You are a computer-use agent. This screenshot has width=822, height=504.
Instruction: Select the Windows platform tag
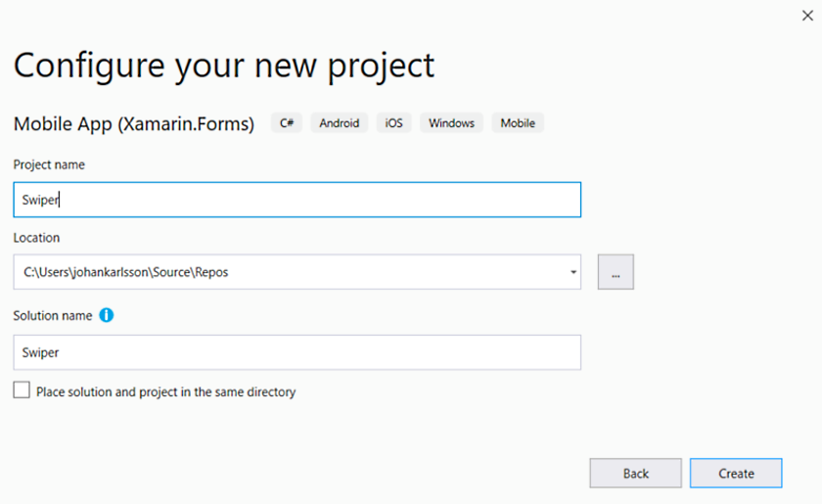point(451,122)
